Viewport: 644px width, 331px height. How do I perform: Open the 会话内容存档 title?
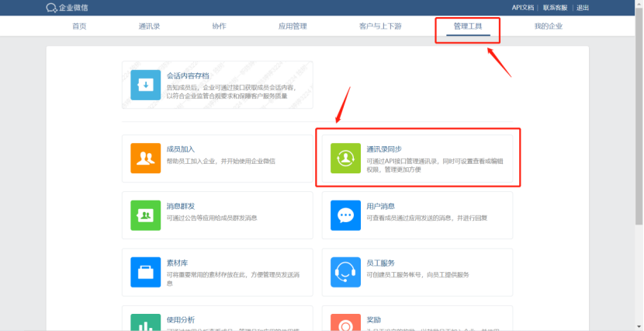(188, 75)
